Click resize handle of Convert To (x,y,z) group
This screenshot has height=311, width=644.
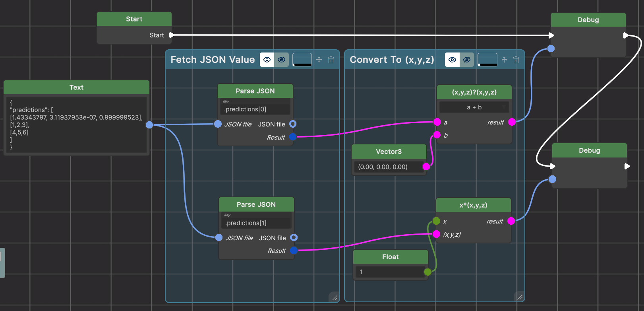520,297
